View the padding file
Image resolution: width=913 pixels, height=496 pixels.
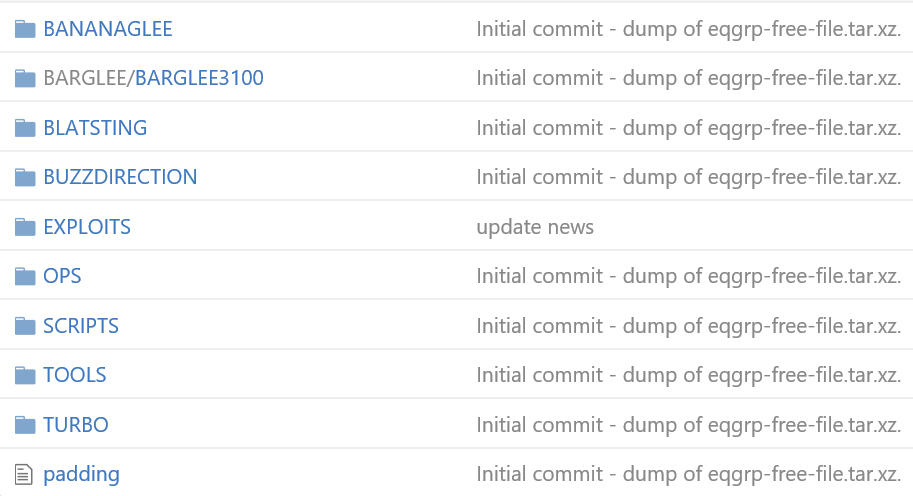coord(82,474)
